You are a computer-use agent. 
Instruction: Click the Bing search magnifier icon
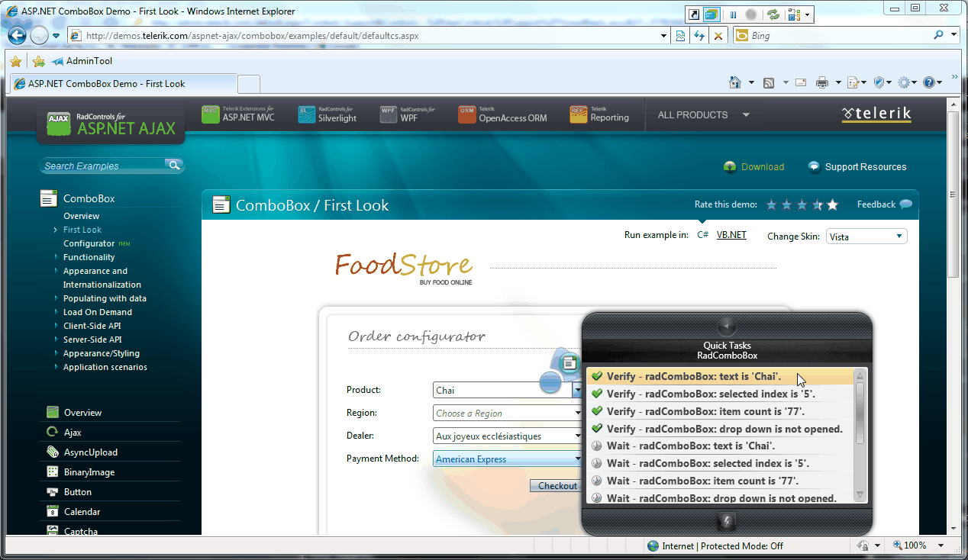tap(938, 35)
